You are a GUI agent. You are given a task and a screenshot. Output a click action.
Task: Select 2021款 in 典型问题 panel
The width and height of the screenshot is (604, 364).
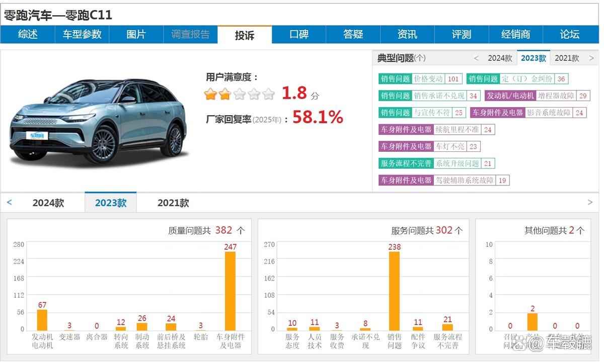(567, 58)
